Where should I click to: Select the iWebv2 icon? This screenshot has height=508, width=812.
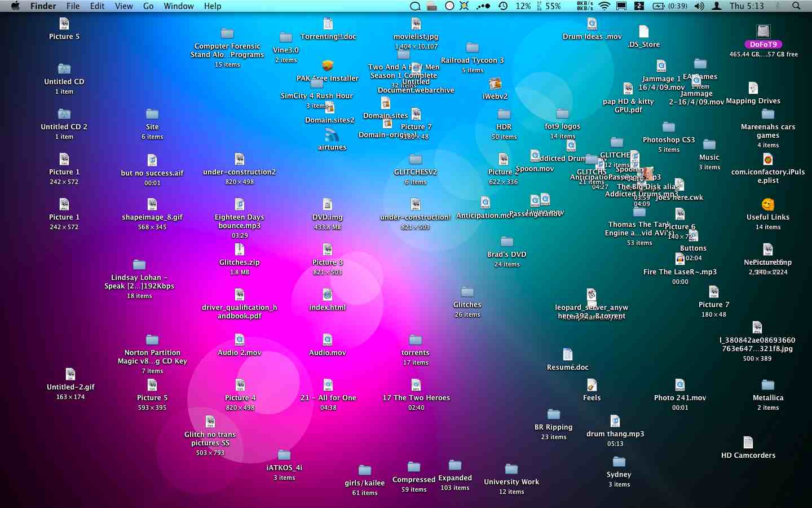495,84
